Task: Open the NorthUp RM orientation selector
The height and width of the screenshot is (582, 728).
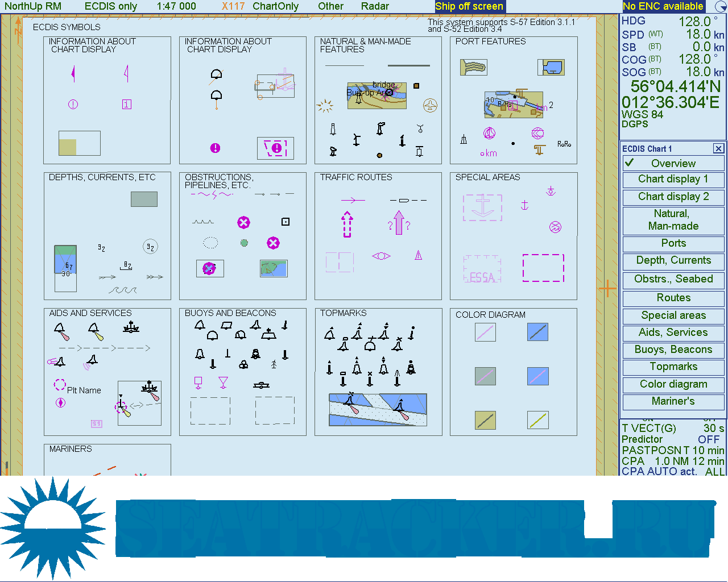Action: tap(33, 6)
